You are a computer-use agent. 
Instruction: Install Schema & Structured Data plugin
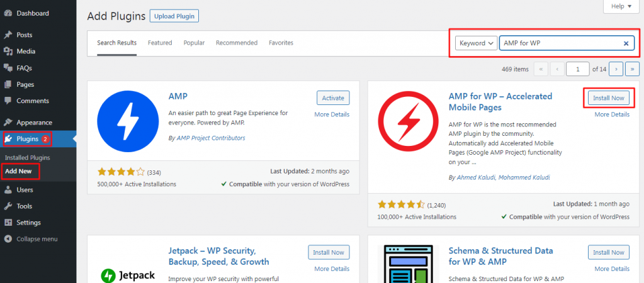click(x=609, y=252)
